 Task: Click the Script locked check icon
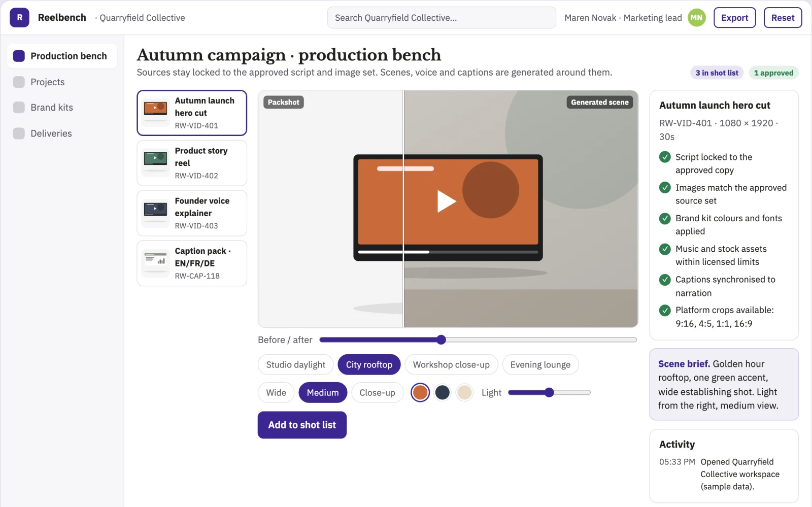665,157
